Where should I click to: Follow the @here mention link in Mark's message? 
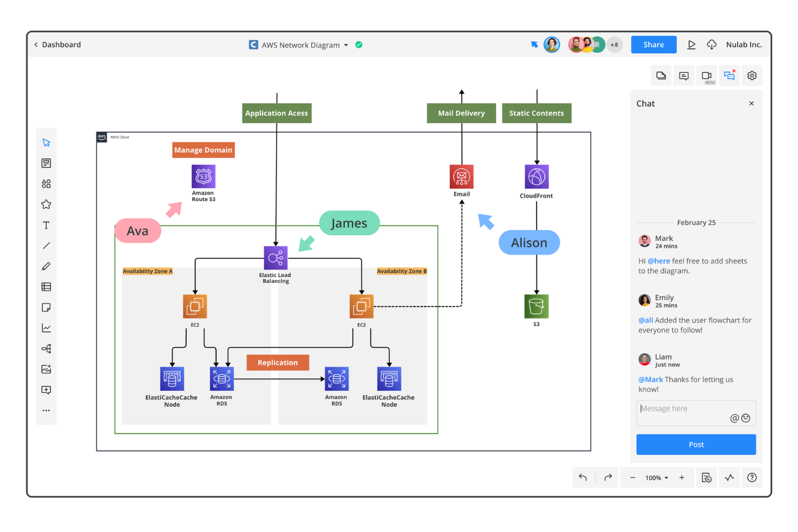pyautogui.click(x=659, y=261)
